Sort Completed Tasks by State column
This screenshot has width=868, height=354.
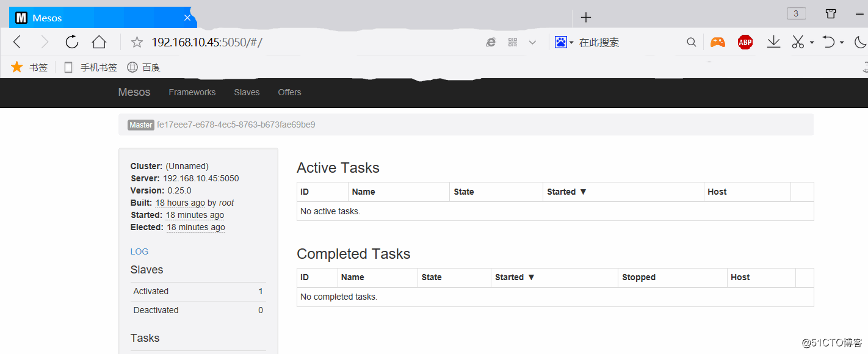tap(432, 277)
